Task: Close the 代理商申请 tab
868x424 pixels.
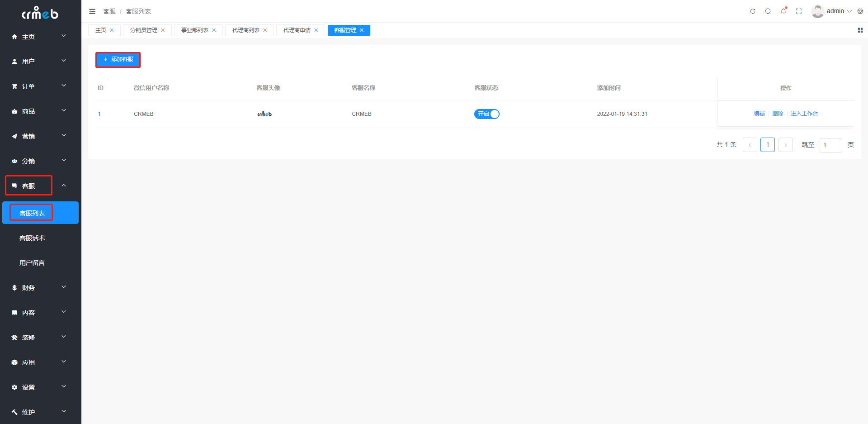Action: click(316, 30)
